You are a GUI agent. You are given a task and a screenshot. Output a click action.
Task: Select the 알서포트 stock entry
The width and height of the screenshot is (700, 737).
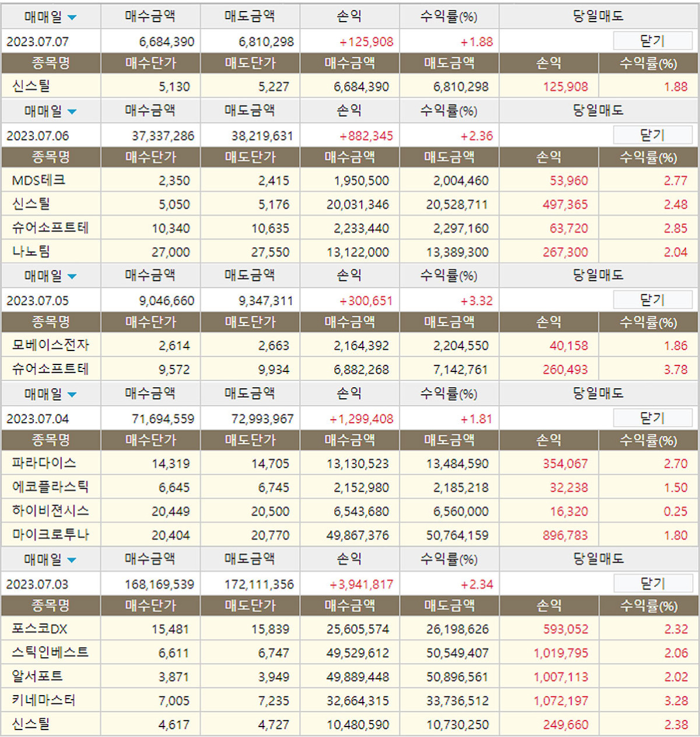click(37, 676)
